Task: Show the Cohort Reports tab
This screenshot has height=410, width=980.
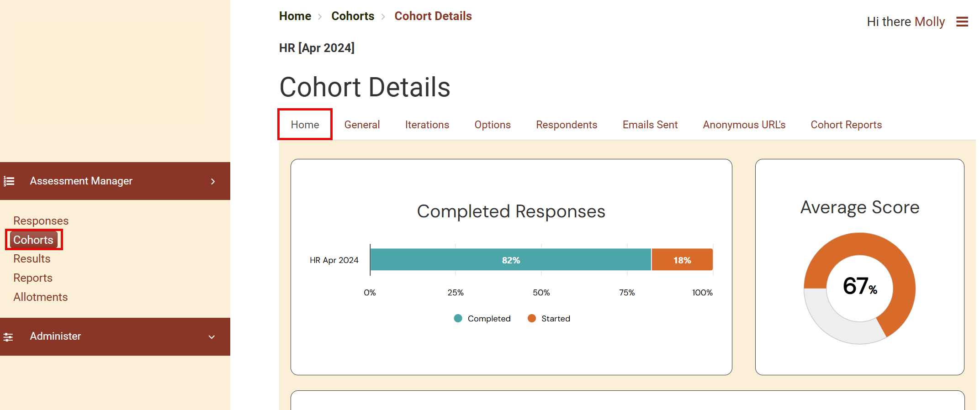Action: (846, 125)
